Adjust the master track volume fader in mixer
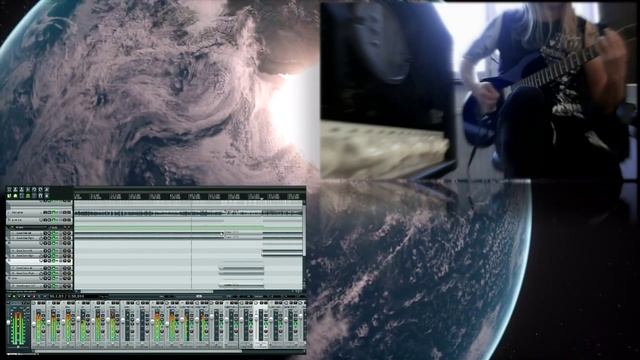The width and height of the screenshot is (640, 360). click(x=8, y=322)
